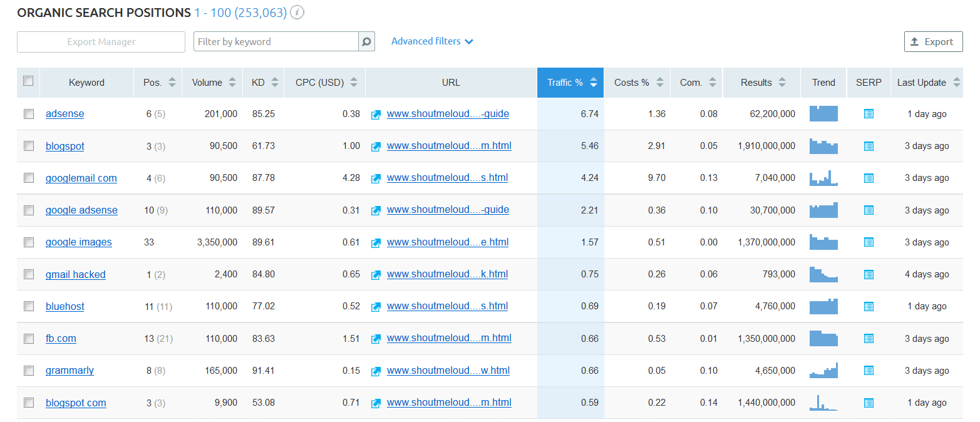980x422 pixels.
Task: Check the bluehost row checkbox
Action: (x=29, y=306)
